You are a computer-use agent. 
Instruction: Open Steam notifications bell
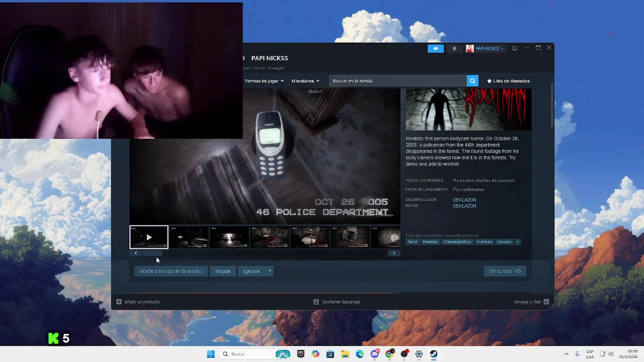pyautogui.click(x=454, y=48)
